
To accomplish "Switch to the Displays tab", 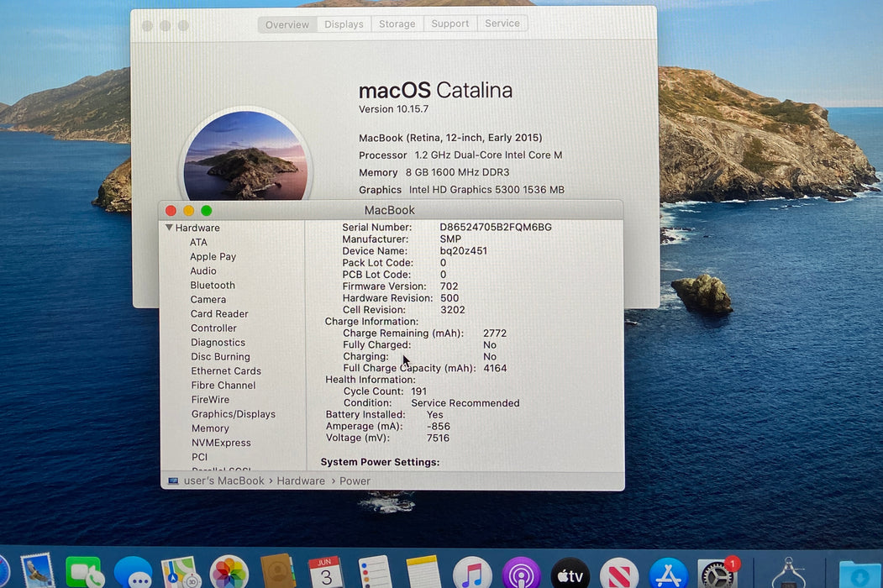I will point(344,24).
